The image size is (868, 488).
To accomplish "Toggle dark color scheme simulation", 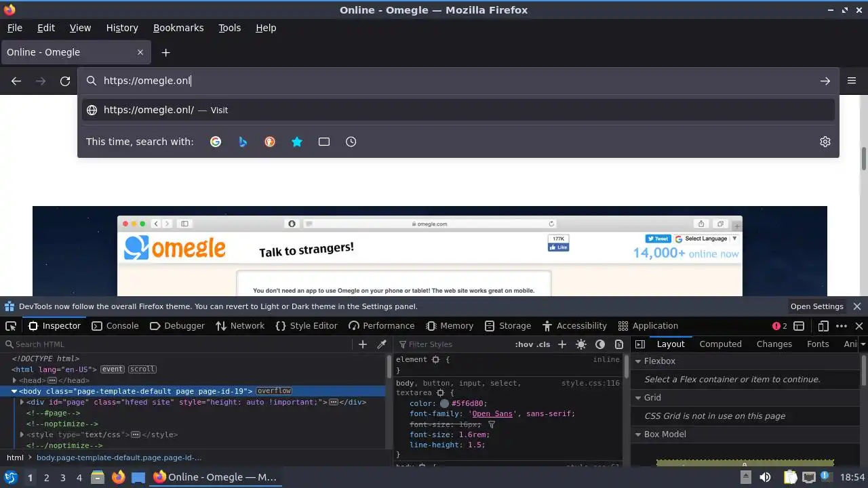I will tap(600, 344).
